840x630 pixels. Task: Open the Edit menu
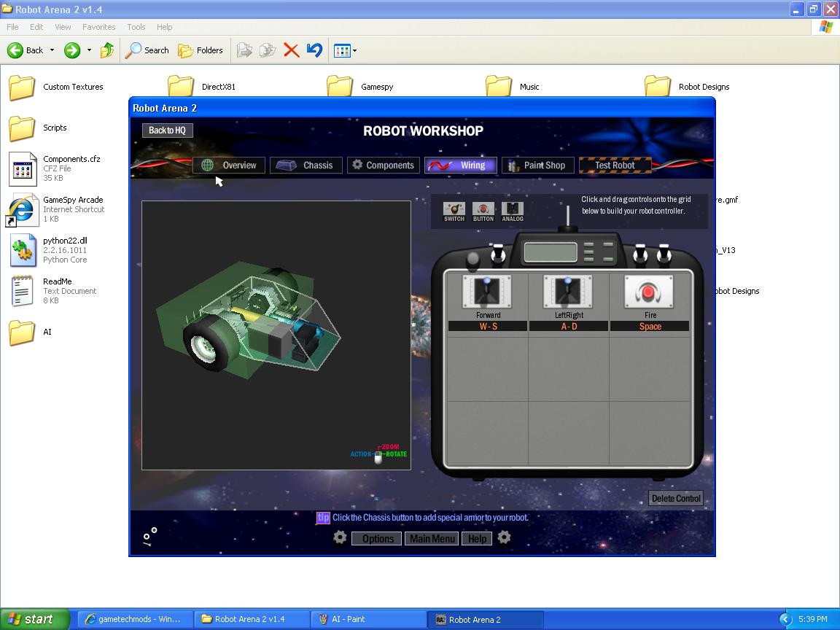point(36,27)
